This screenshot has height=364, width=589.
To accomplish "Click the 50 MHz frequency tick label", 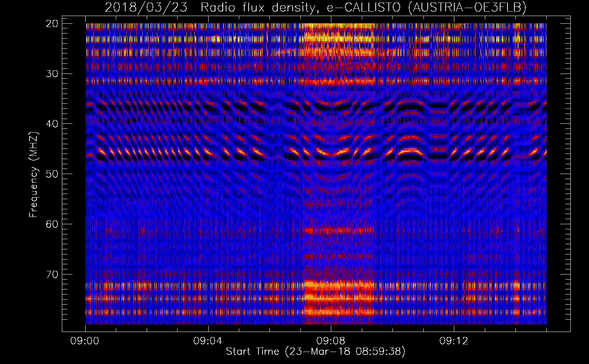I will pos(52,174).
